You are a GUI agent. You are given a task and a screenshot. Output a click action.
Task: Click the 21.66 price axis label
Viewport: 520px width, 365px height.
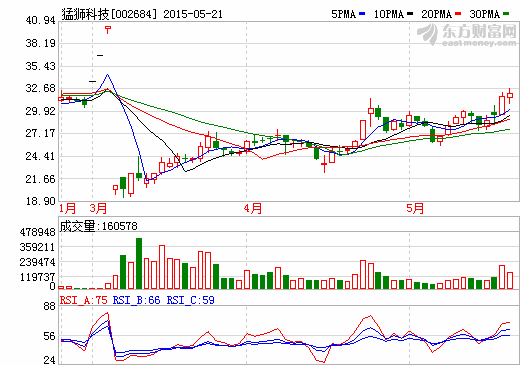tap(40, 179)
